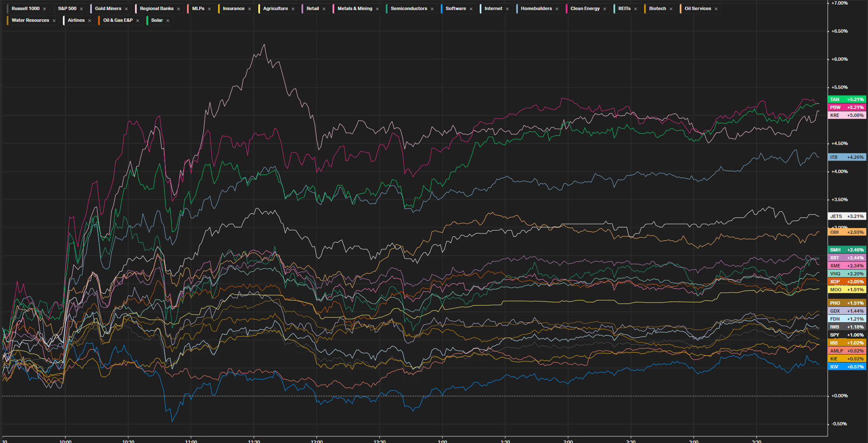The image size is (868, 443).
Task: Remove the Russell 1000 series with its x
Action: tap(44, 9)
